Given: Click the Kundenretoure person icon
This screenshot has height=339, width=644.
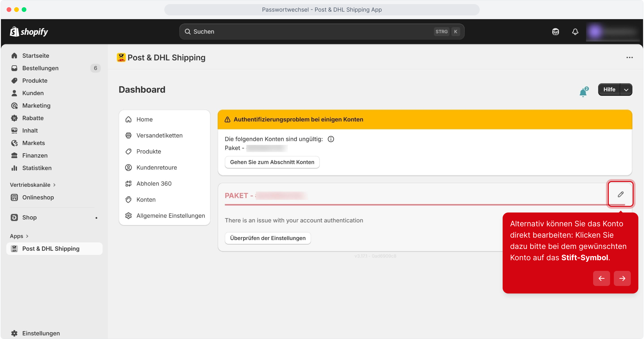Looking at the screenshot, I should point(128,168).
